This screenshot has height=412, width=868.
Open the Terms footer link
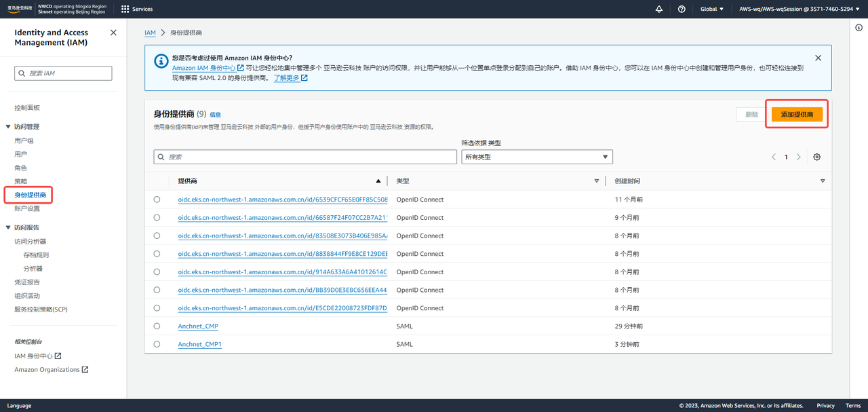coord(853,406)
